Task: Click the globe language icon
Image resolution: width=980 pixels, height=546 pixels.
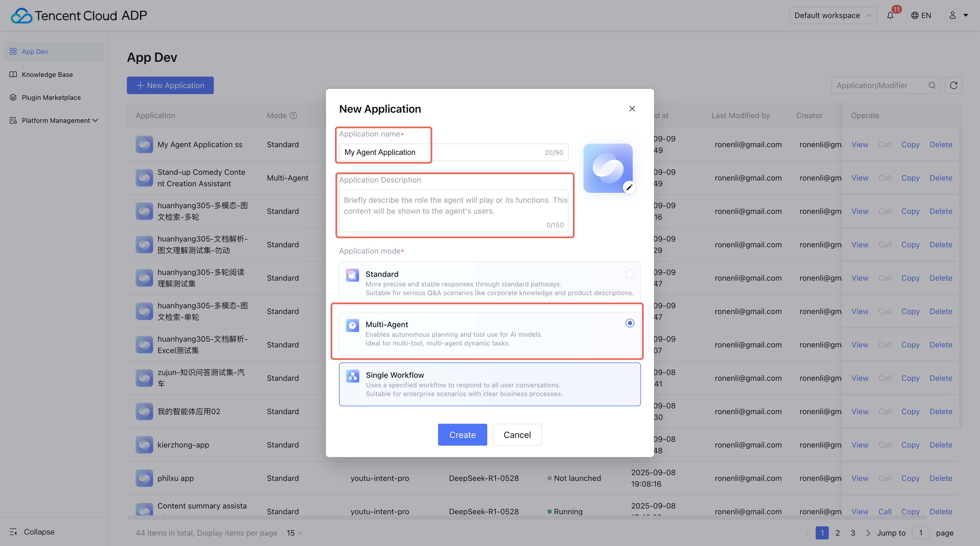Action: 915,16
